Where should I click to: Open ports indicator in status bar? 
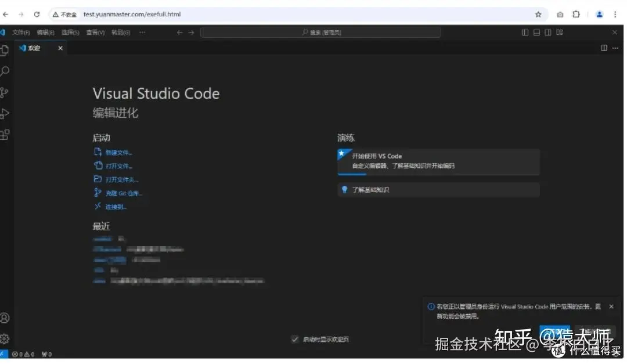[46, 354]
